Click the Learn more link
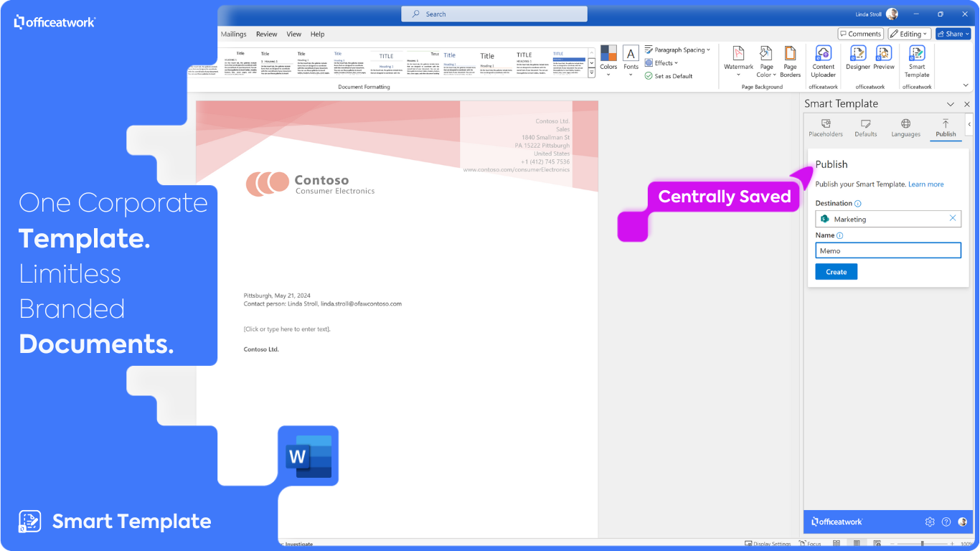 (x=926, y=184)
